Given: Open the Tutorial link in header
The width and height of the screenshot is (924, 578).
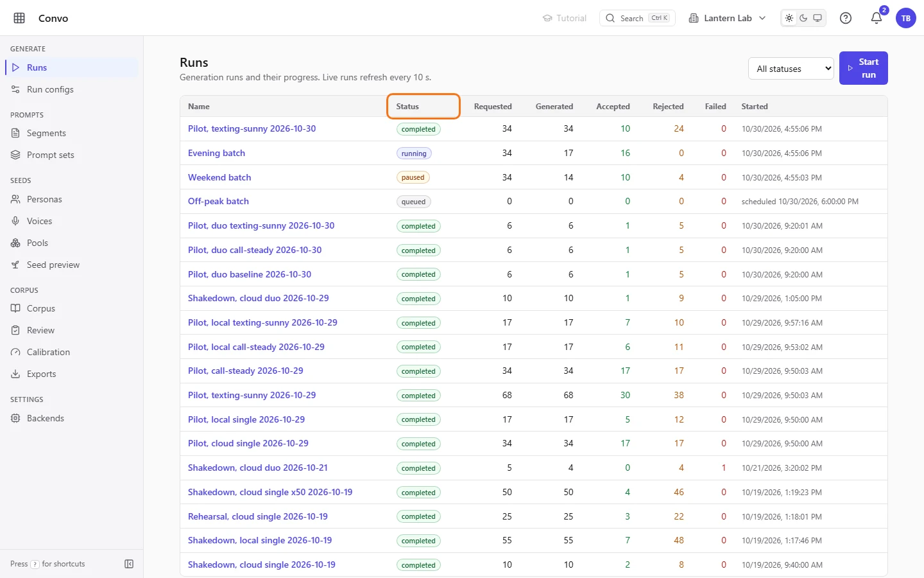Looking at the screenshot, I should pos(565,18).
